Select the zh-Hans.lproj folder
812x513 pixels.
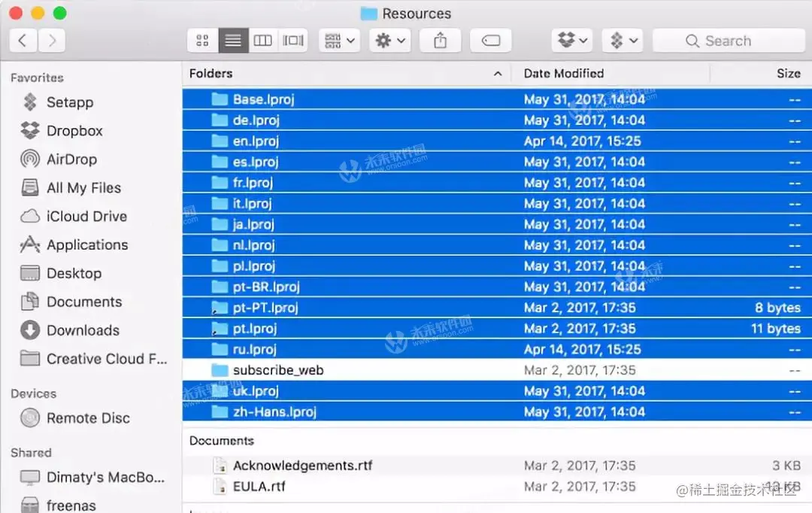click(x=497, y=412)
